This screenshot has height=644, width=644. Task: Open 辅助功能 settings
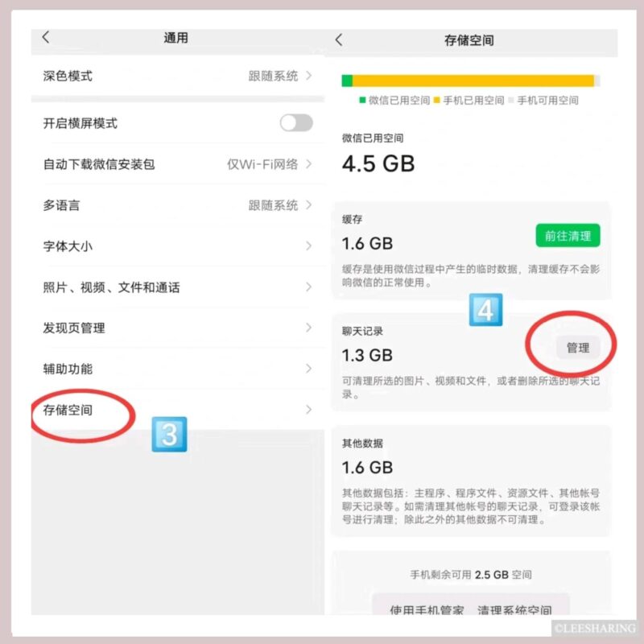pos(177,369)
